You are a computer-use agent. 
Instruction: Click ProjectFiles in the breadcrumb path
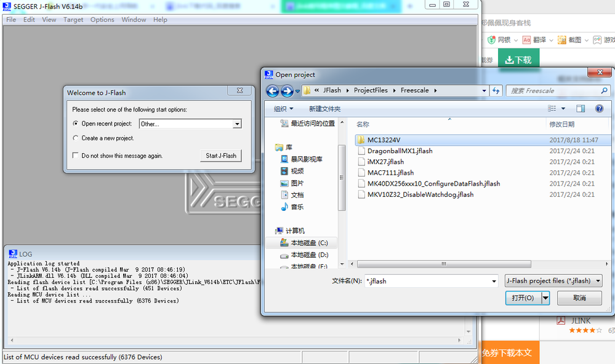click(x=371, y=90)
